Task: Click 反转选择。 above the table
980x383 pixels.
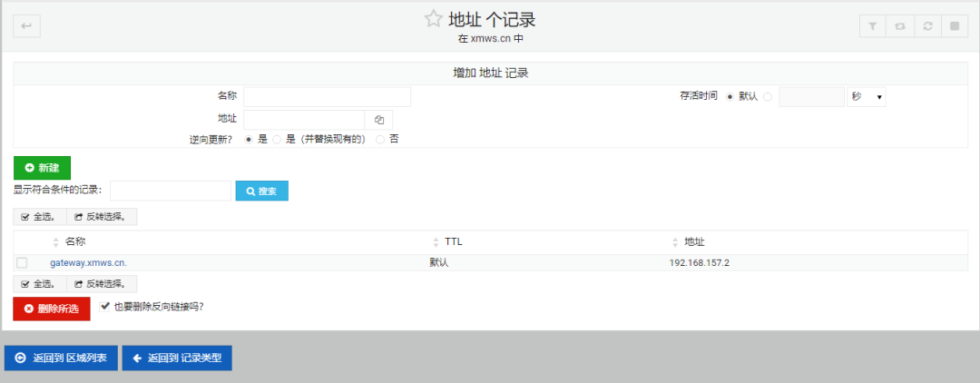Action: tap(102, 217)
